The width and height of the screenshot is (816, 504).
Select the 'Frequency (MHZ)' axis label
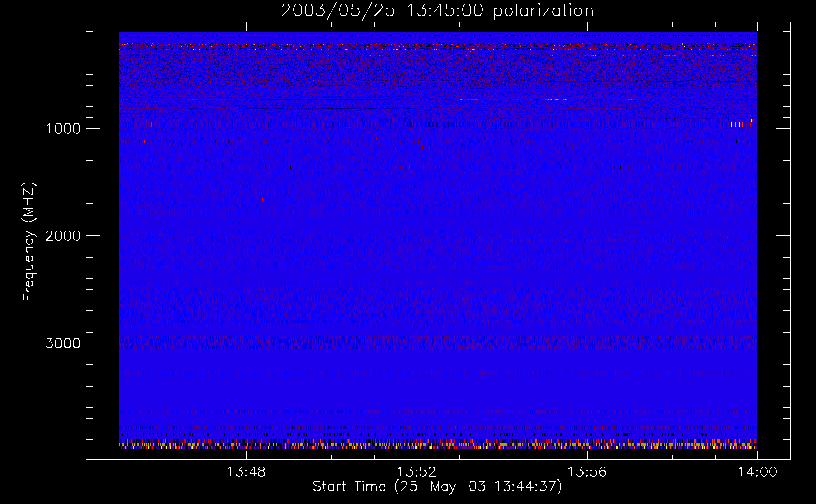click(29, 242)
